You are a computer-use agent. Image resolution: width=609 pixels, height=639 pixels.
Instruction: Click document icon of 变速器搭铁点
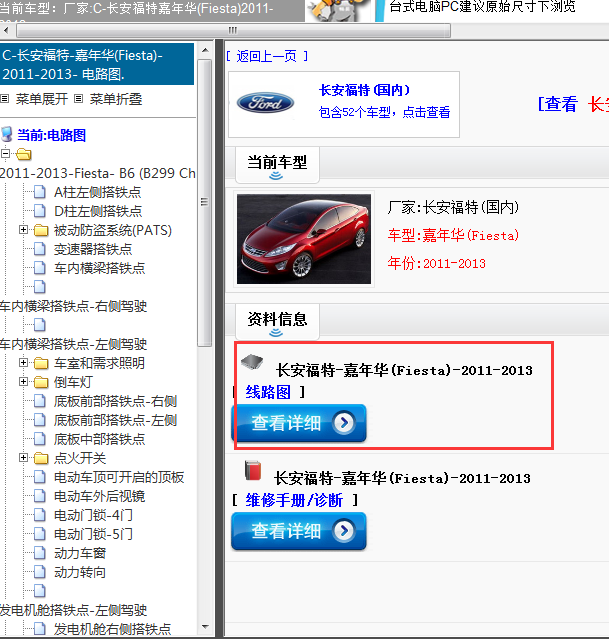pyautogui.click(x=40, y=249)
